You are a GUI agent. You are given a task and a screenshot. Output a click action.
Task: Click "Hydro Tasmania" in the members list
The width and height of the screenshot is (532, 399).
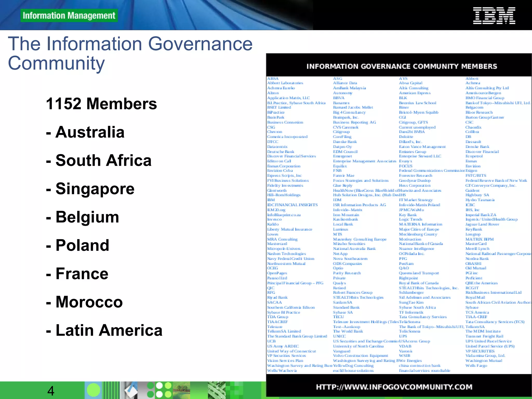[x=480, y=200]
